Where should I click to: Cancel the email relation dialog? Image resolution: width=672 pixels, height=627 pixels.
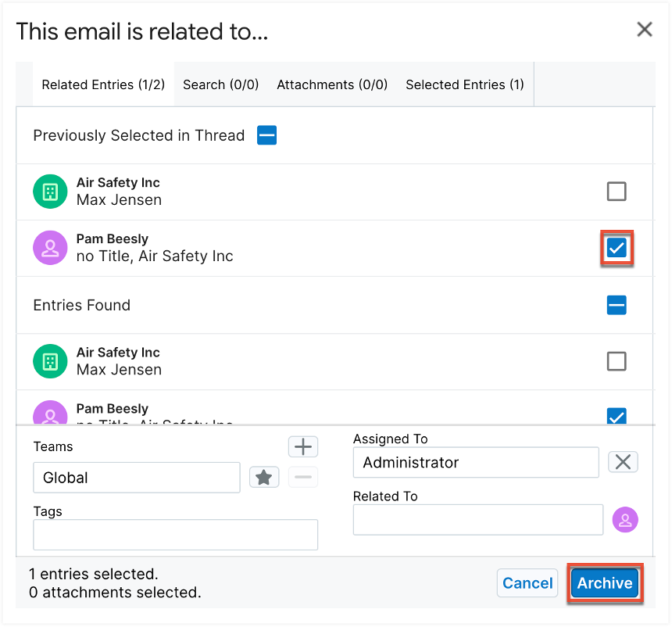click(x=527, y=582)
